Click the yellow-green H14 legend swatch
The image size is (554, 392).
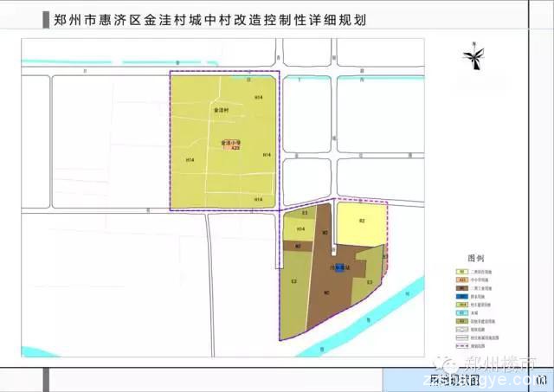click(461, 305)
